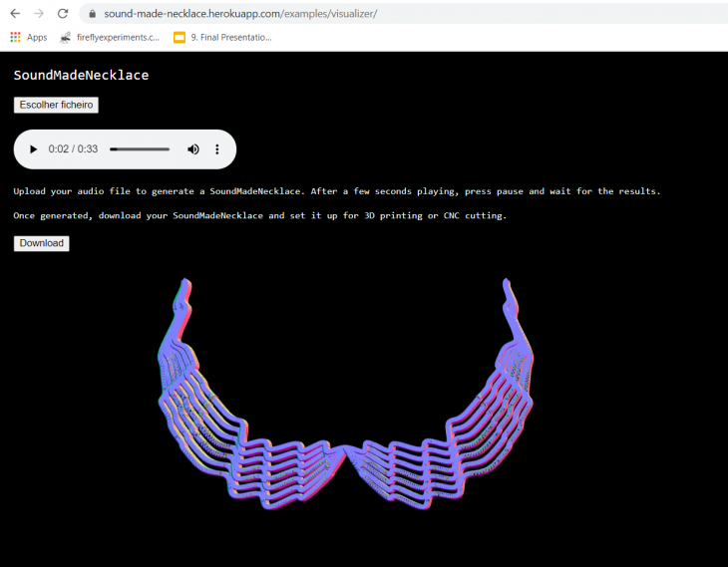
Task: Click the 0:02 / 0:33 time display
Action: [x=73, y=149]
